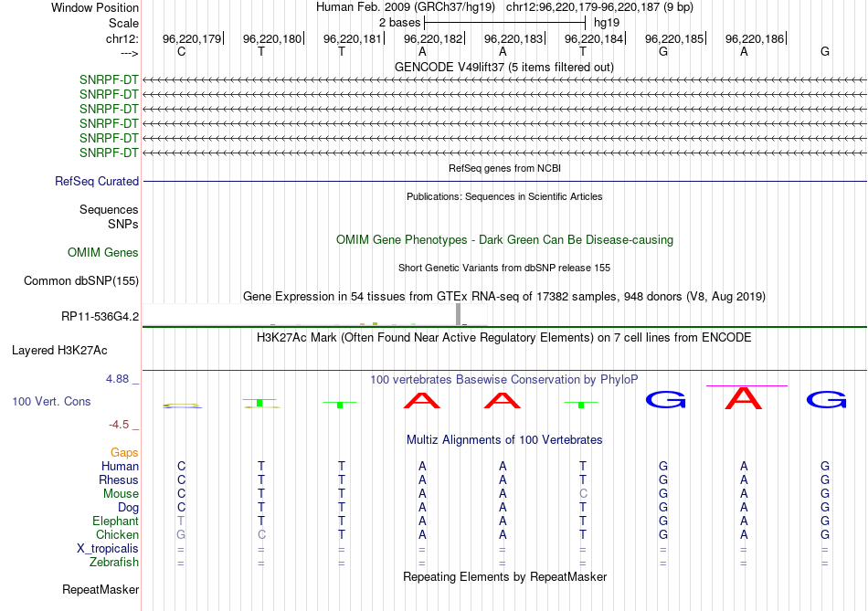Screen dimensions: 868x611
Task: Click the Scale track label
Action: pyautogui.click(x=123, y=23)
